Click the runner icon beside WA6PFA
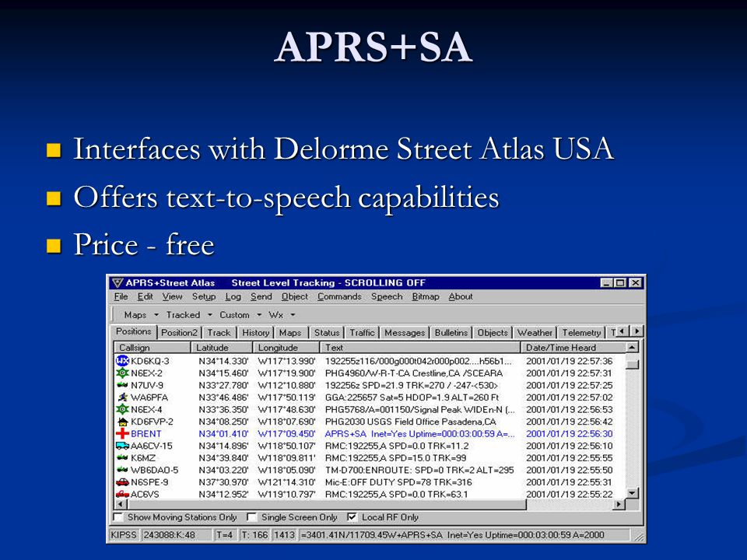This screenshot has width=747, height=560. 122,397
